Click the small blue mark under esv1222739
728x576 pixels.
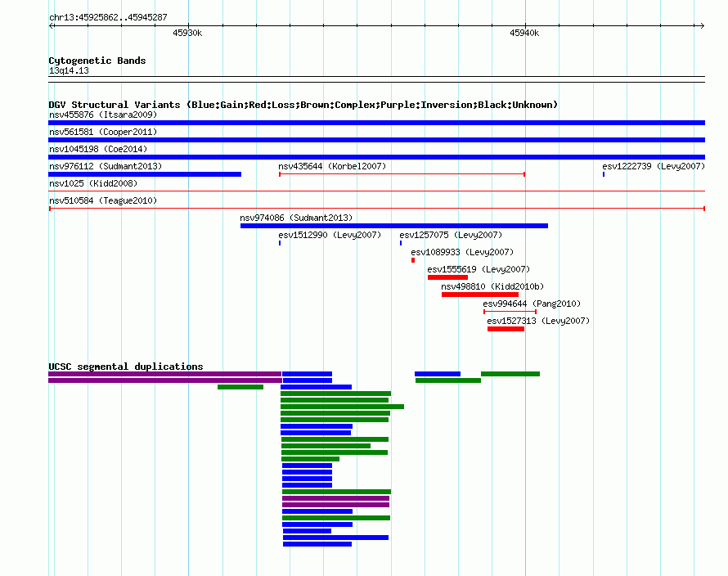(604, 174)
